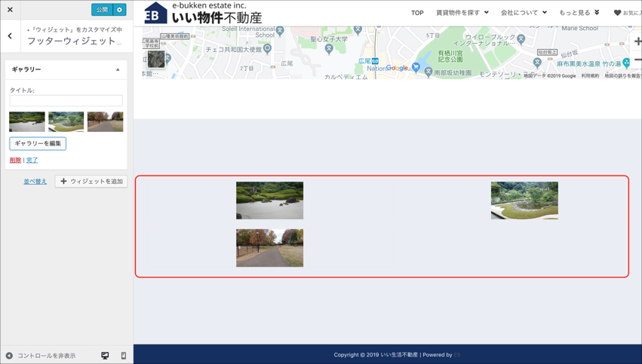Viewport: 642px width, 364px height.
Task: Expand the 賃貸物件を探す dropdown menu
Action: coord(462,13)
